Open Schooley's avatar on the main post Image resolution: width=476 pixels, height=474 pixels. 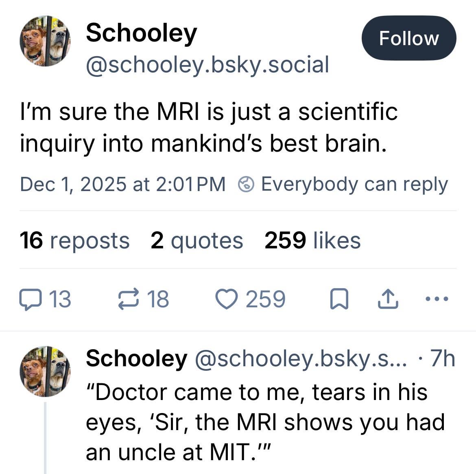point(45,41)
